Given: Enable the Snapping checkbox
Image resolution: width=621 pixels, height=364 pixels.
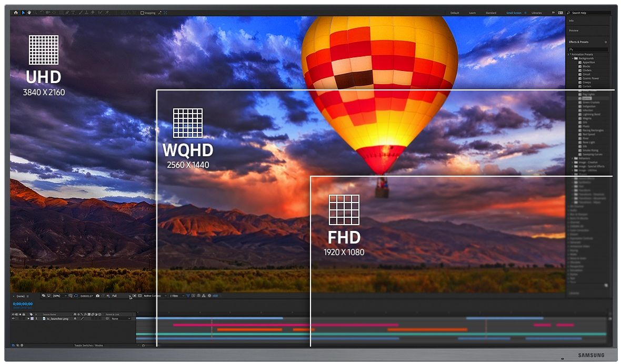Looking at the screenshot, I should (x=142, y=13).
